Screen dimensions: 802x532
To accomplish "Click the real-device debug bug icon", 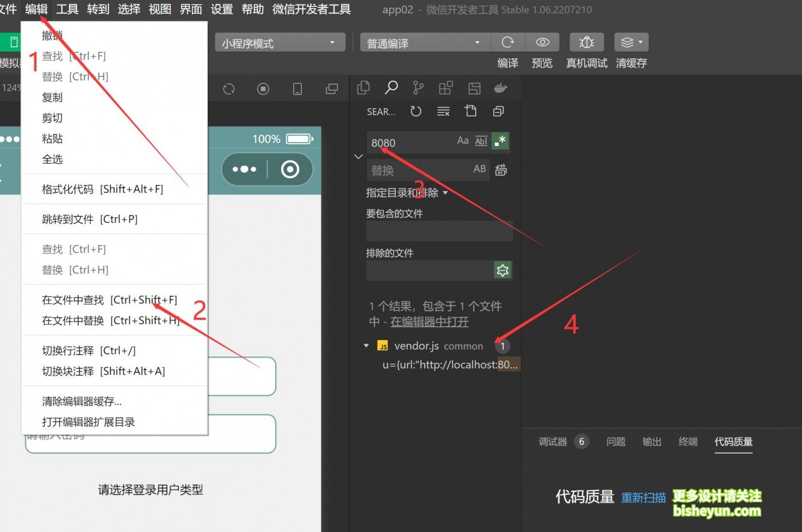I will [x=587, y=42].
